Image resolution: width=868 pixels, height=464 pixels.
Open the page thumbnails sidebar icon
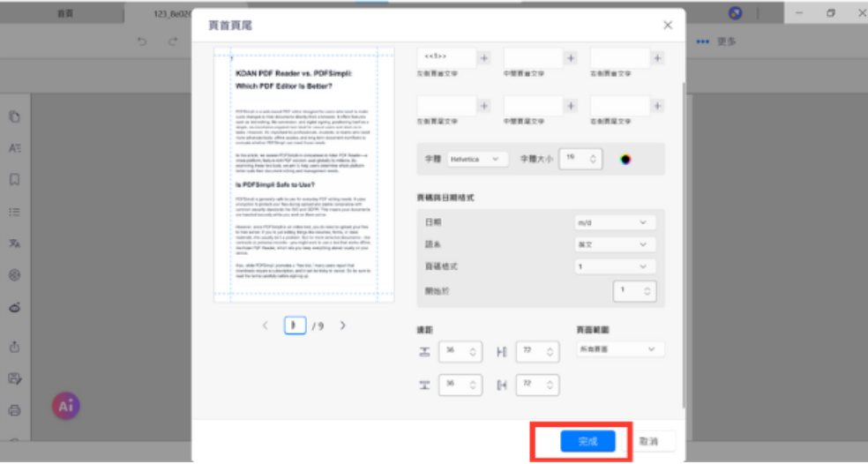point(15,116)
